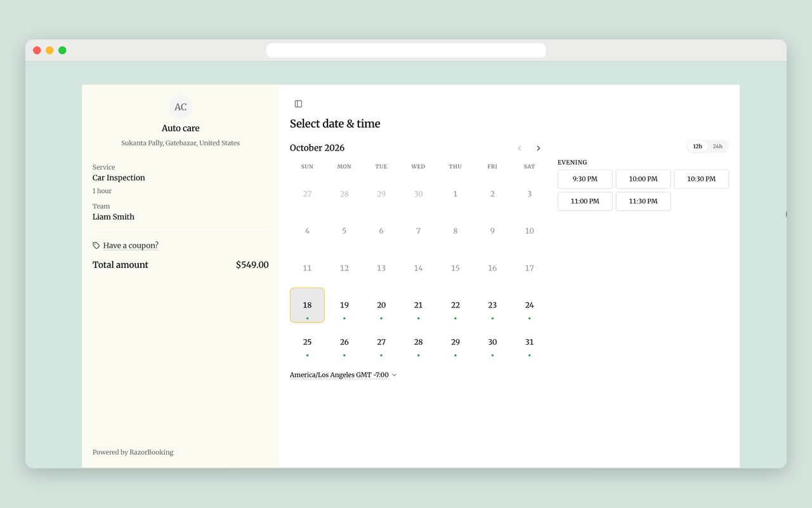Click the AC avatar circle
Screen dimensions: 812x508
[x=181, y=107]
